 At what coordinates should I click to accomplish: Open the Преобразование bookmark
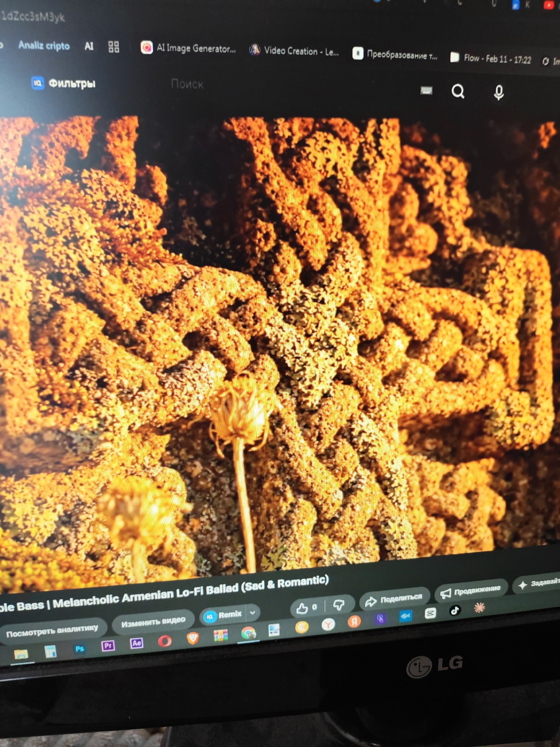coord(395,55)
